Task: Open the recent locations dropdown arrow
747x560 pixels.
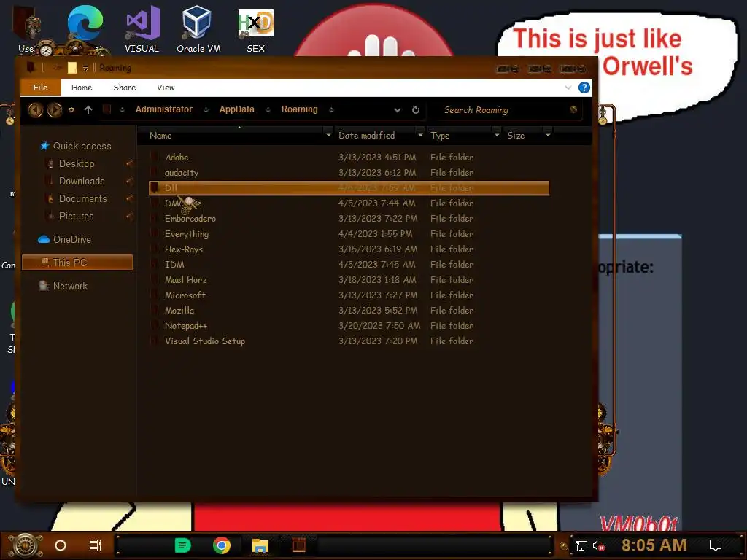Action: click(71, 109)
